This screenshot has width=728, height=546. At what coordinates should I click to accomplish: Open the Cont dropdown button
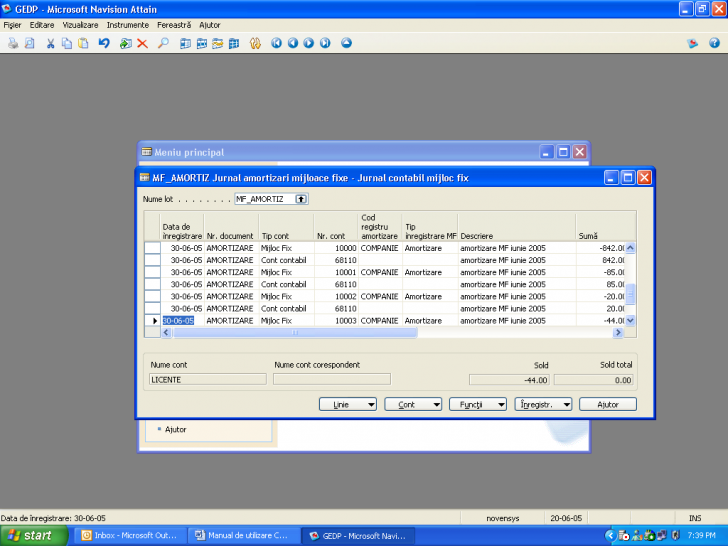tap(413, 404)
